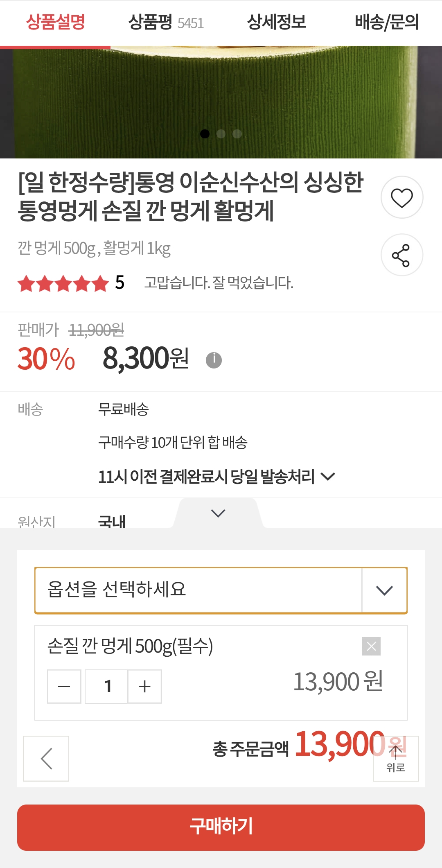This screenshot has height=868, width=442.
Task: Remove the 손질 깐 멍게 500g option
Action: click(x=371, y=646)
